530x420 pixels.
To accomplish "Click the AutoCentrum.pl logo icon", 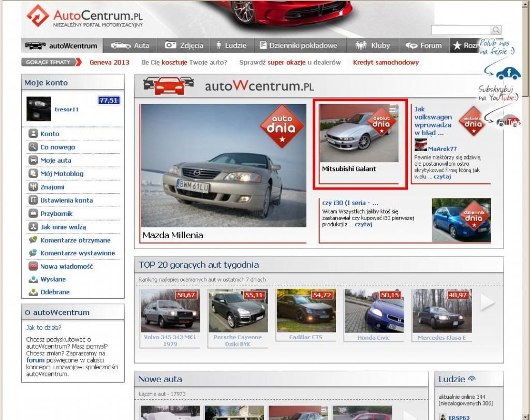I will [x=38, y=16].
